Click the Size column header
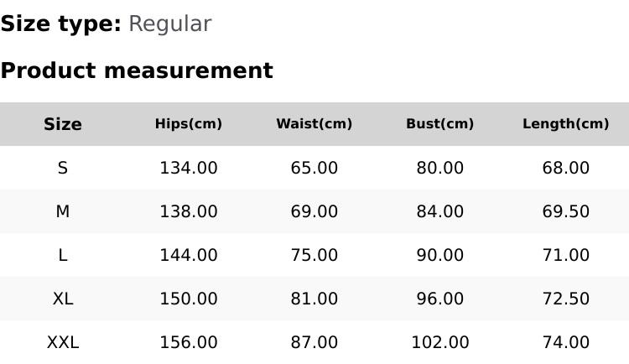The image size is (629, 364). 63,124
